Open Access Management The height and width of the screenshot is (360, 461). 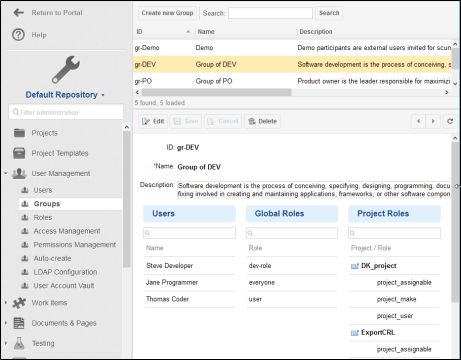point(67,231)
